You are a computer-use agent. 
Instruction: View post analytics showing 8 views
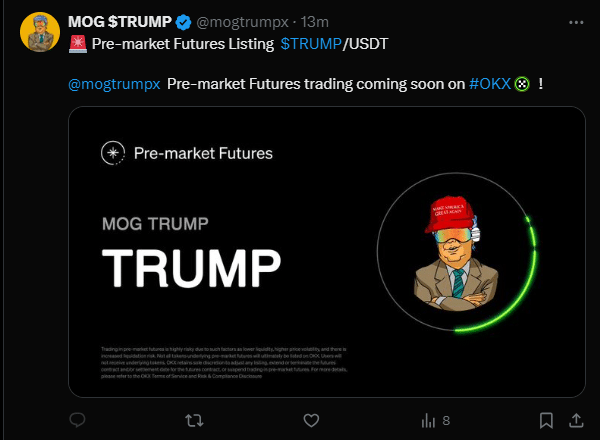point(435,420)
